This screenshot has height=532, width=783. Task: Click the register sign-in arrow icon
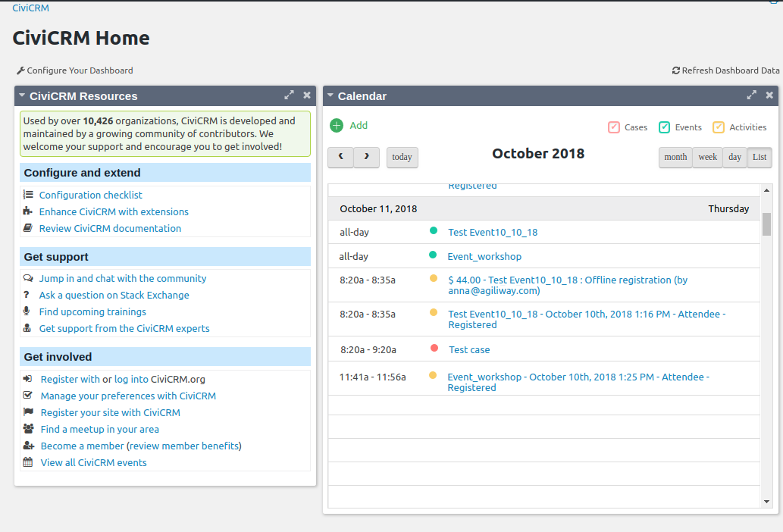coord(27,379)
